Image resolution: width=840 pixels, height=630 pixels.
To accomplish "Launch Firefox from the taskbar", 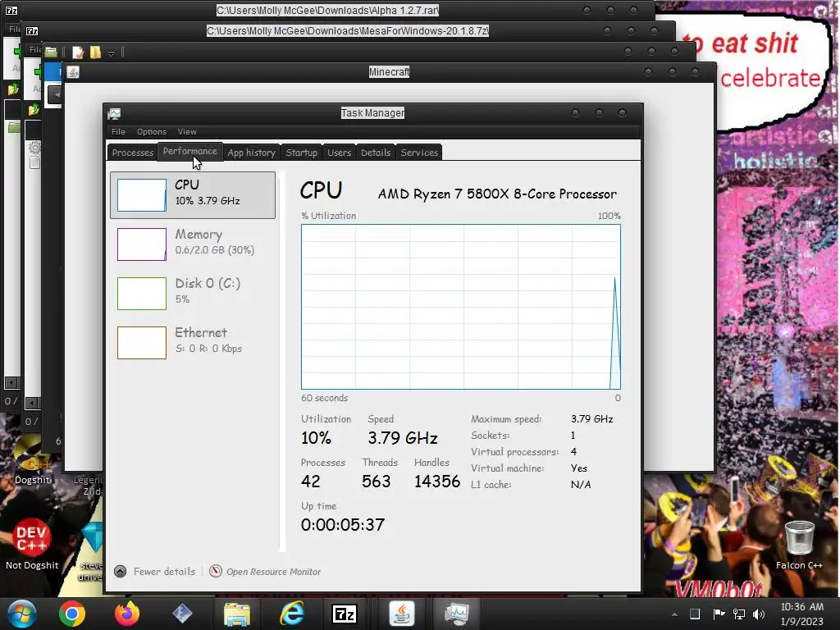I will [127, 614].
